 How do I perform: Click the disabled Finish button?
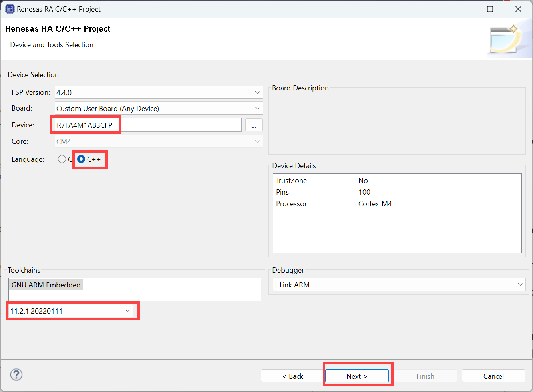[x=425, y=376]
